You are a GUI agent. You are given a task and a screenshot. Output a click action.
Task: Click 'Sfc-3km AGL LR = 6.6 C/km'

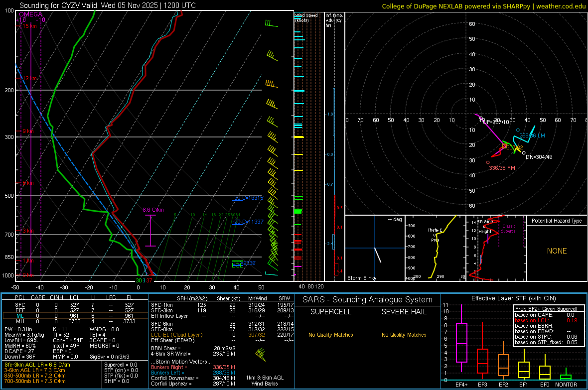click(37, 365)
